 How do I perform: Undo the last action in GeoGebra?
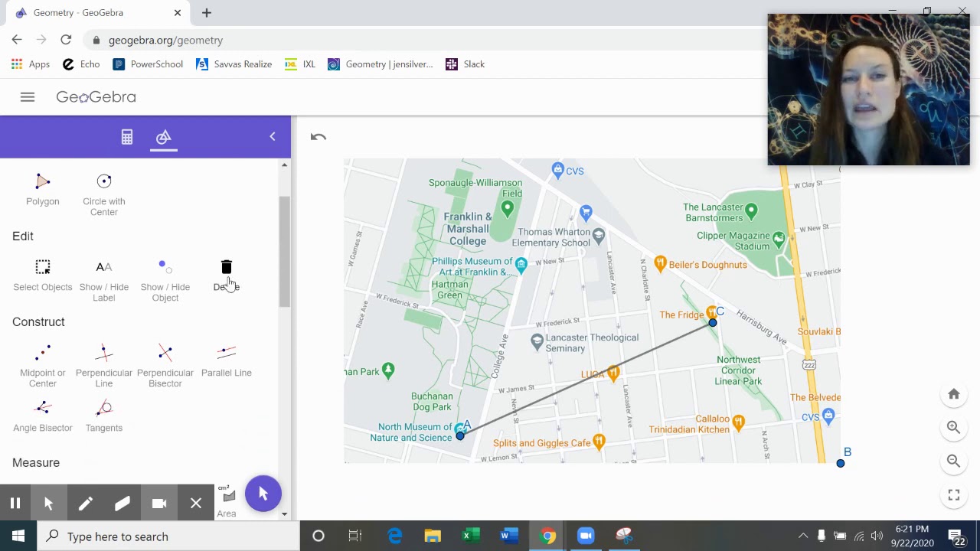[x=318, y=137]
